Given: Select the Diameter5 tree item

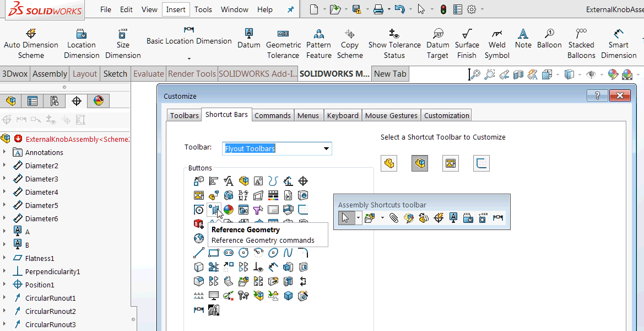Looking at the screenshot, I should pos(41,205).
